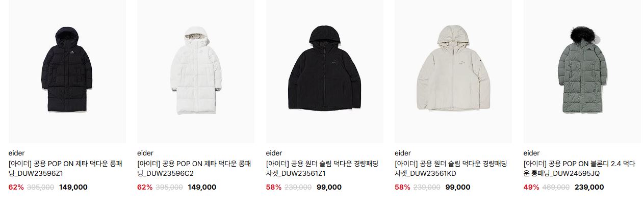This screenshot has width=644, height=211.
Task: Click the 239,000 price of the green coat
Action: tap(589, 187)
